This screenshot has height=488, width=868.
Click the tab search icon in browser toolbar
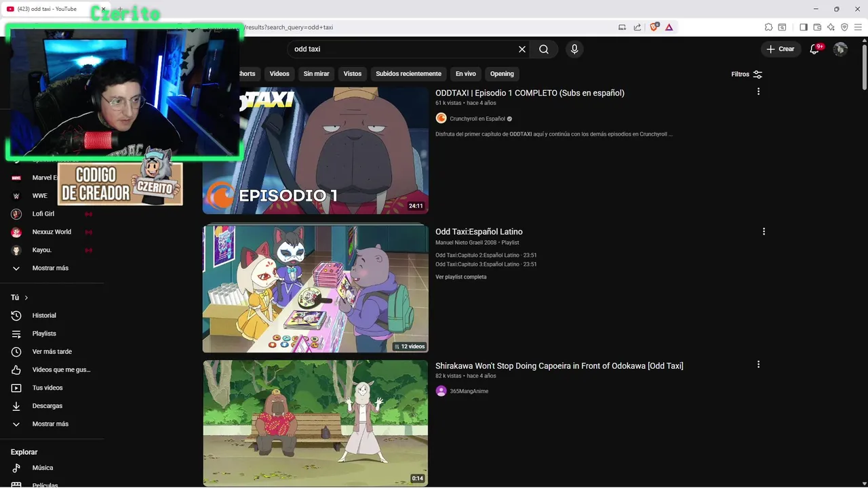point(782,27)
